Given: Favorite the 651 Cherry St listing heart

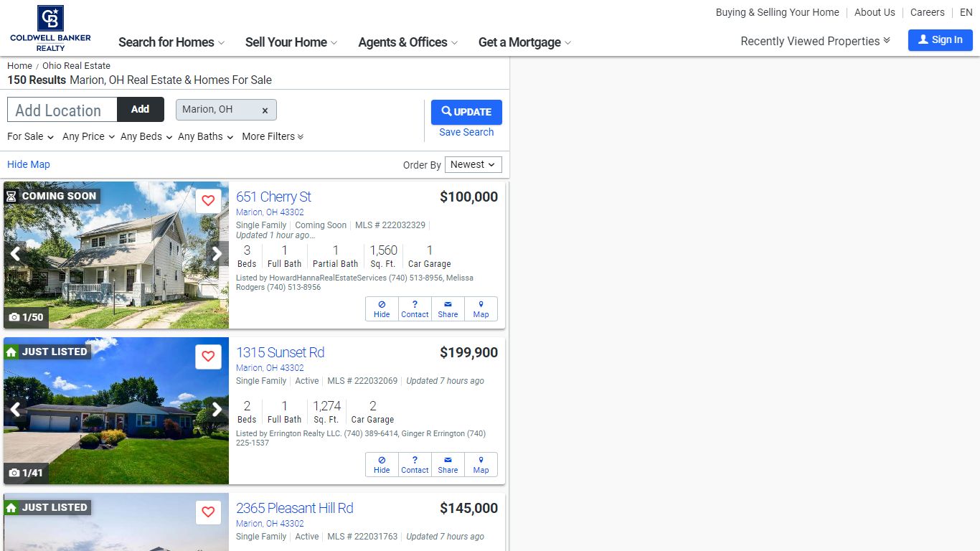Looking at the screenshot, I should pos(208,201).
